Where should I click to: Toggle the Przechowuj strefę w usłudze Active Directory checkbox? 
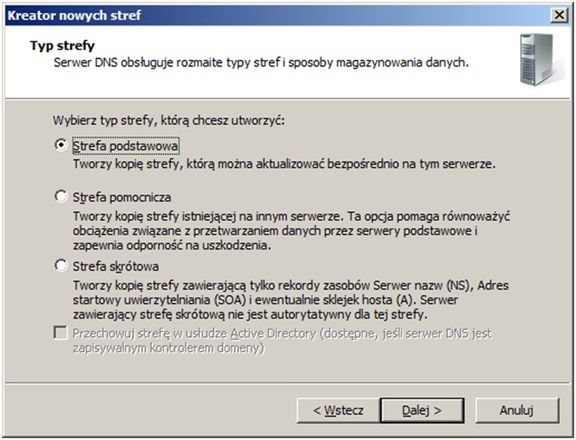(60, 333)
